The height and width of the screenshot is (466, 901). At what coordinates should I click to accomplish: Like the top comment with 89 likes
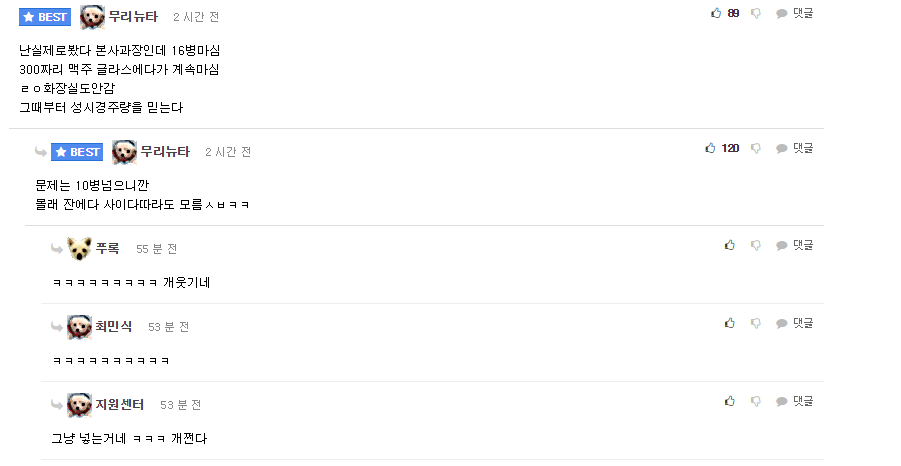(x=716, y=13)
